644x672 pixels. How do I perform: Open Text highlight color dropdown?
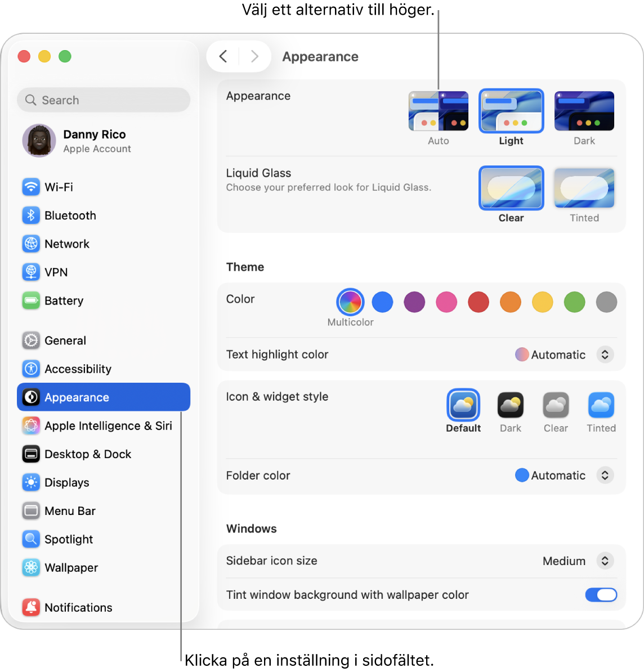point(605,355)
